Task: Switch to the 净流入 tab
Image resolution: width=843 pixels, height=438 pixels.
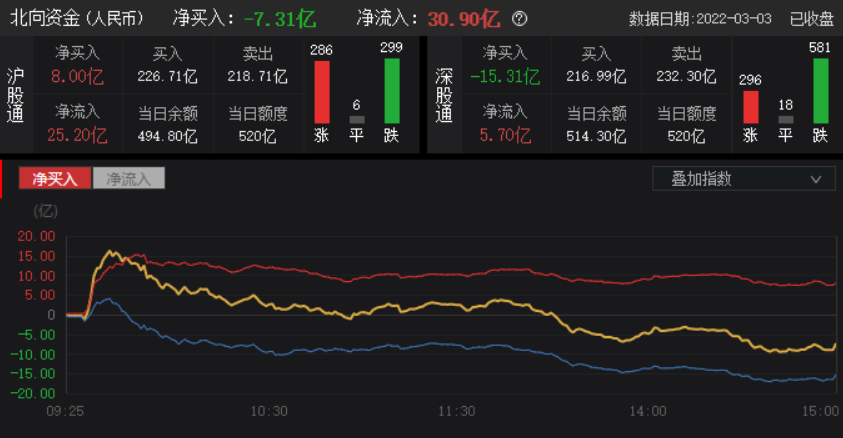Action: (x=128, y=178)
